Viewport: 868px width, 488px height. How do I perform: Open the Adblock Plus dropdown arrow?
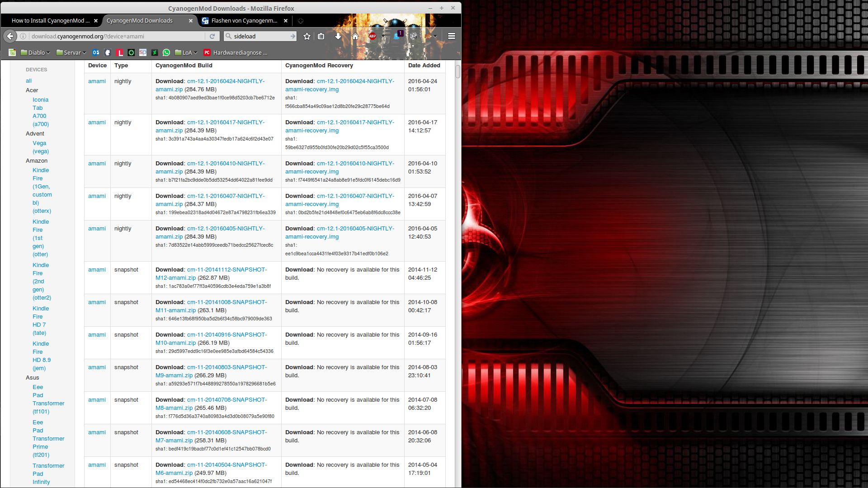pos(383,36)
